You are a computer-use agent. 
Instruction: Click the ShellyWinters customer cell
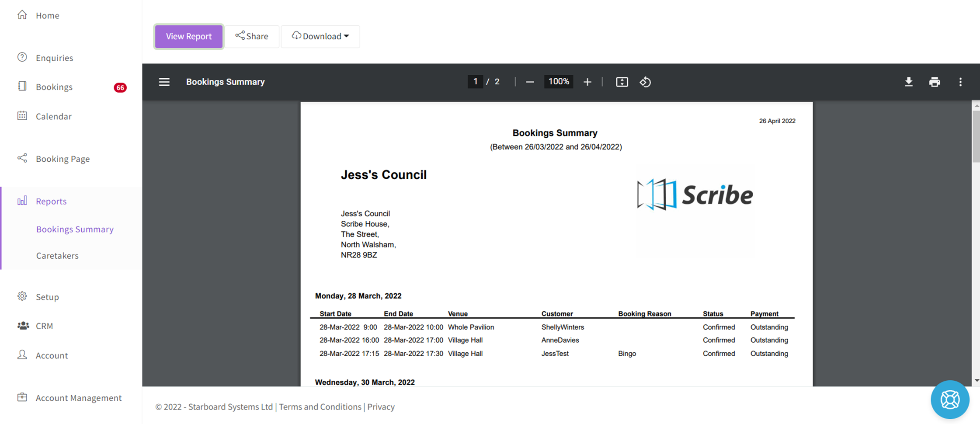(x=563, y=327)
